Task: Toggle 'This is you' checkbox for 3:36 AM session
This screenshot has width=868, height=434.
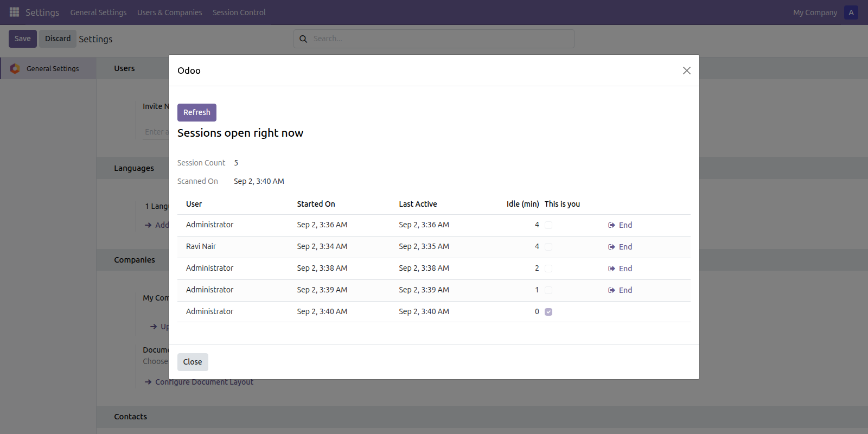Action: point(548,225)
